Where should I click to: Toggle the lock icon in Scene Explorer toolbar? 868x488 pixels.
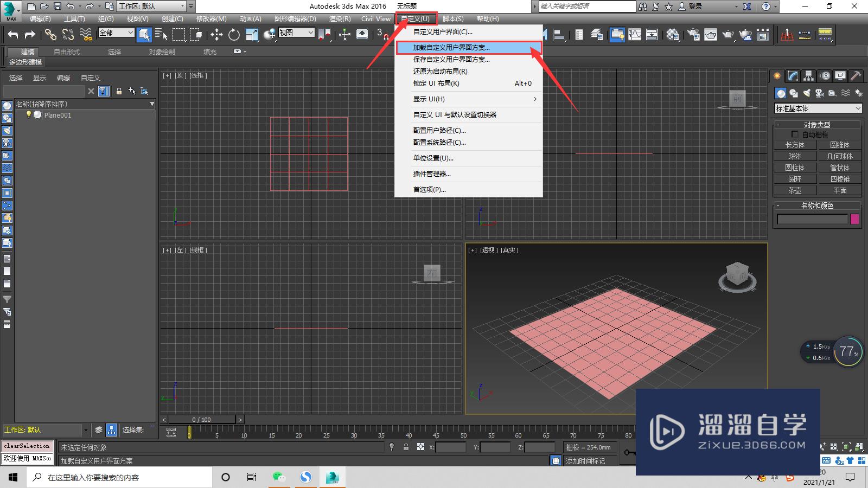pyautogui.click(x=119, y=91)
